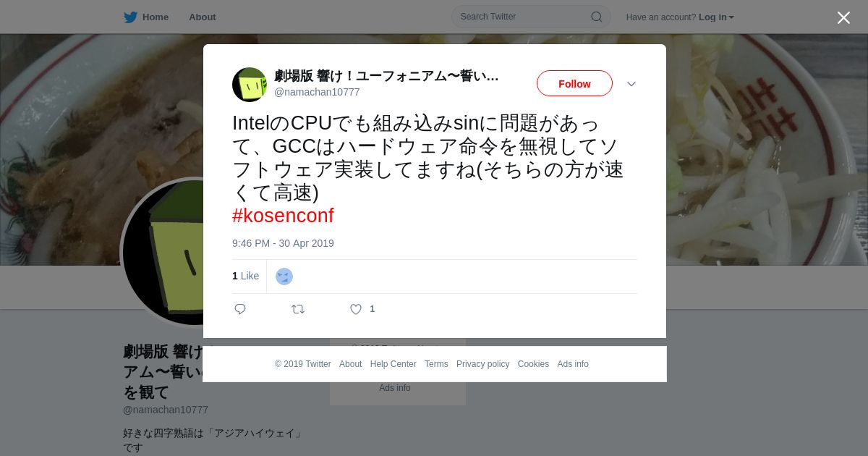The height and width of the screenshot is (456, 868).
Task: Like the tweet with the heart icon
Action: click(x=356, y=309)
